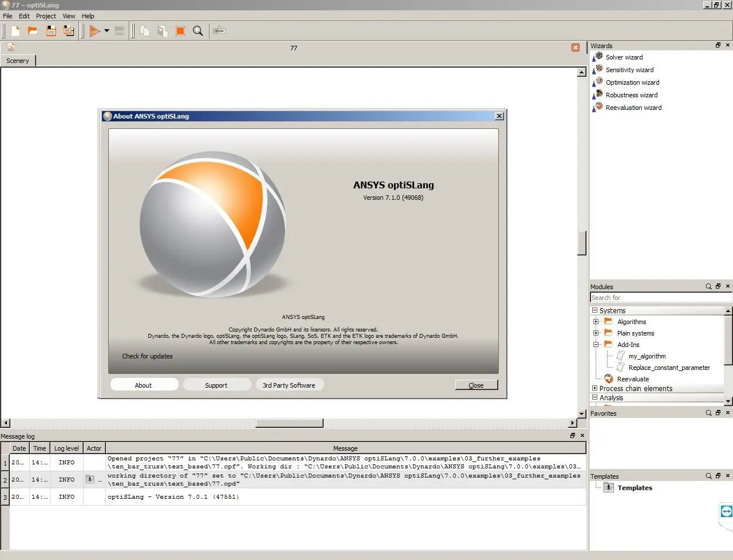
Task: Click the Message column header
Action: click(x=345, y=448)
